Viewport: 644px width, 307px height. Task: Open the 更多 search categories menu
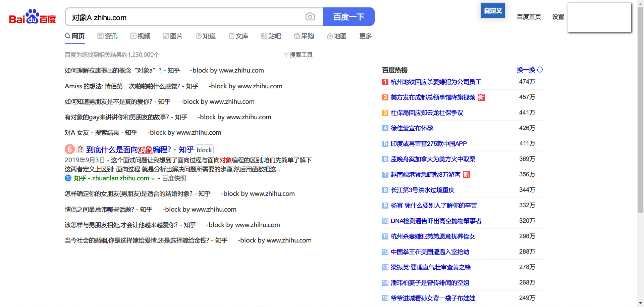365,36
